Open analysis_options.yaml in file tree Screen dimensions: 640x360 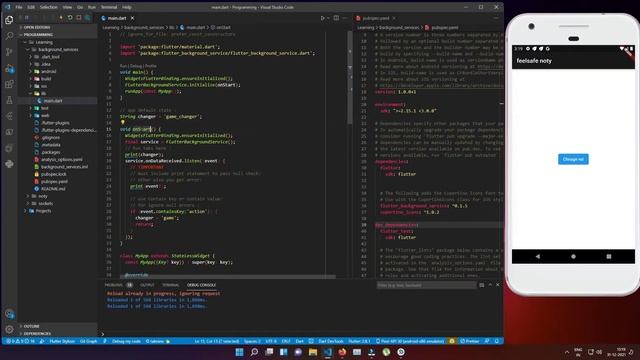pos(58,159)
